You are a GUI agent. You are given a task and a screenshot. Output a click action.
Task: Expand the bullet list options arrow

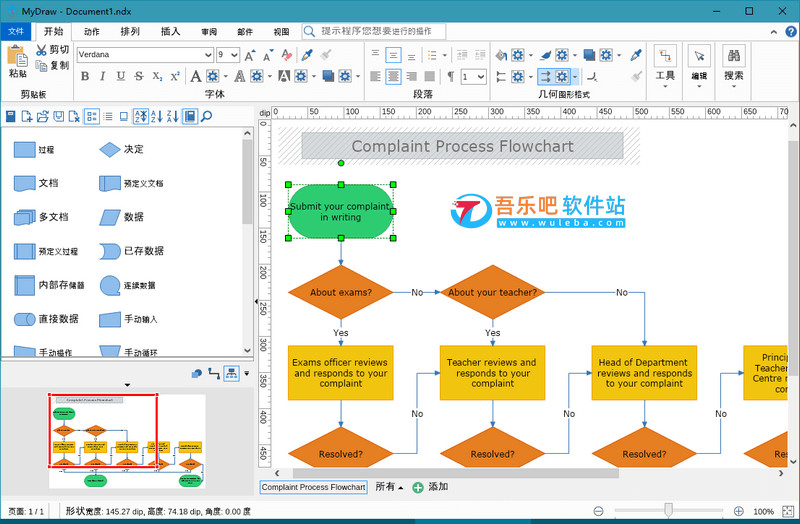pos(444,55)
